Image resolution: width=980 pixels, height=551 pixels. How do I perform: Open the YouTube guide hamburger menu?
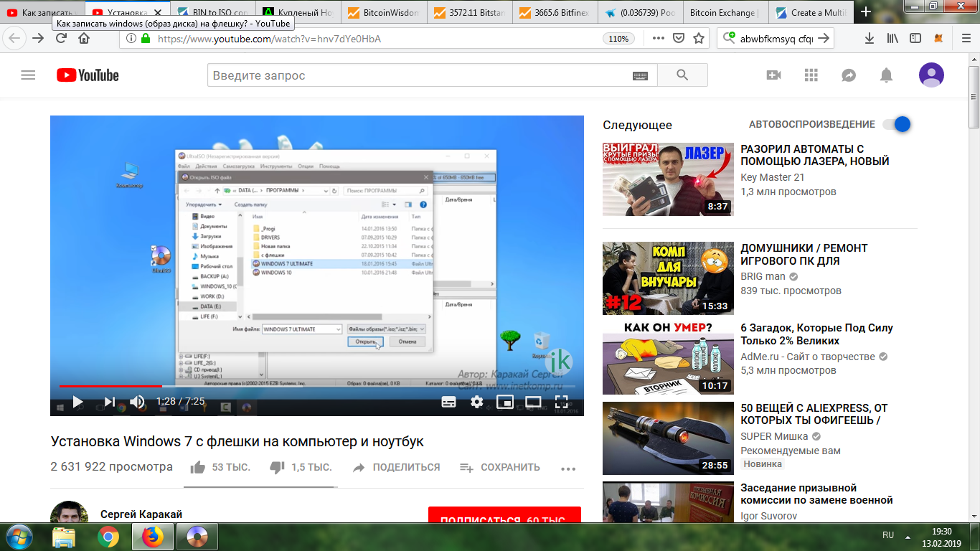(28, 75)
